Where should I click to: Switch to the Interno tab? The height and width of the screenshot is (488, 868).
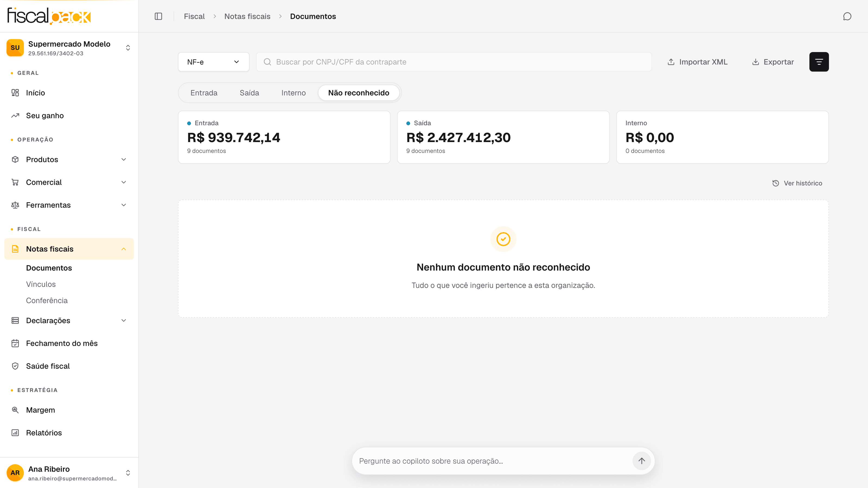293,93
